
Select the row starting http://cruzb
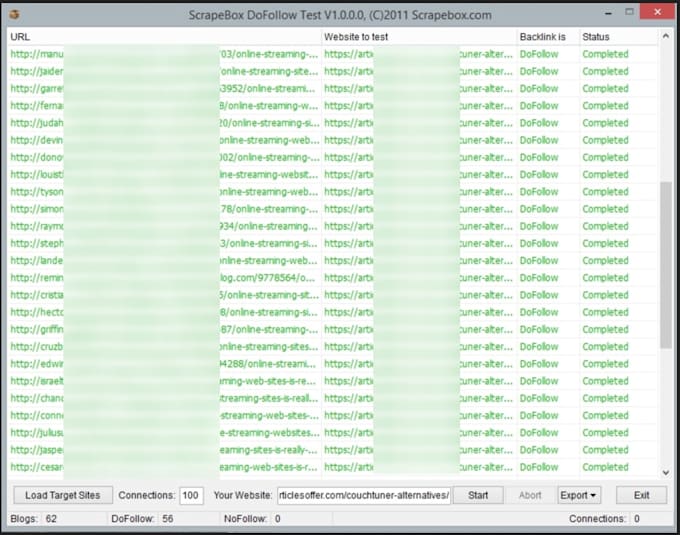[x=333, y=347]
